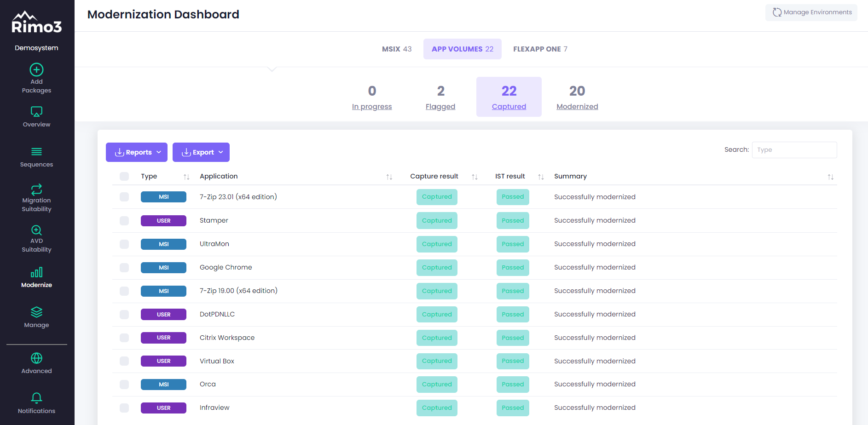Select Modernize in sidebar

36,278
